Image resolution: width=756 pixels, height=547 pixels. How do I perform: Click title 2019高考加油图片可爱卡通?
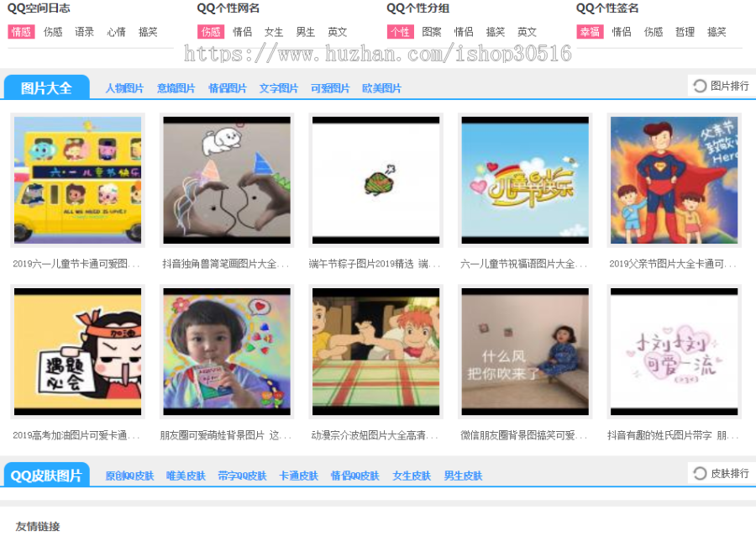[x=76, y=435]
